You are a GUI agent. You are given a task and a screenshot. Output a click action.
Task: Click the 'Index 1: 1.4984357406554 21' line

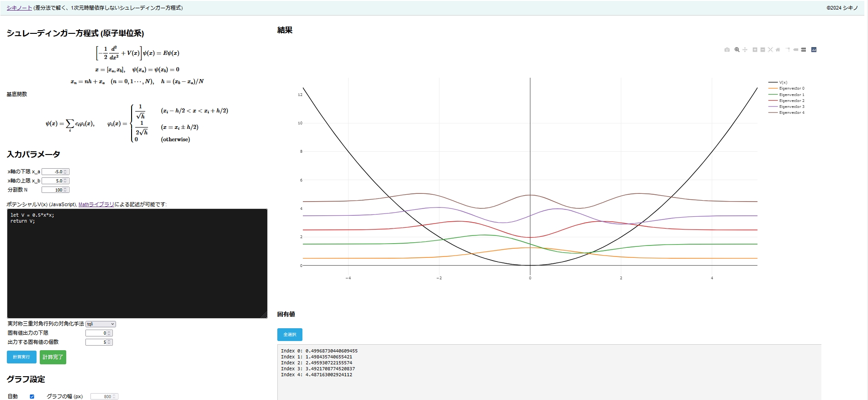click(317, 357)
